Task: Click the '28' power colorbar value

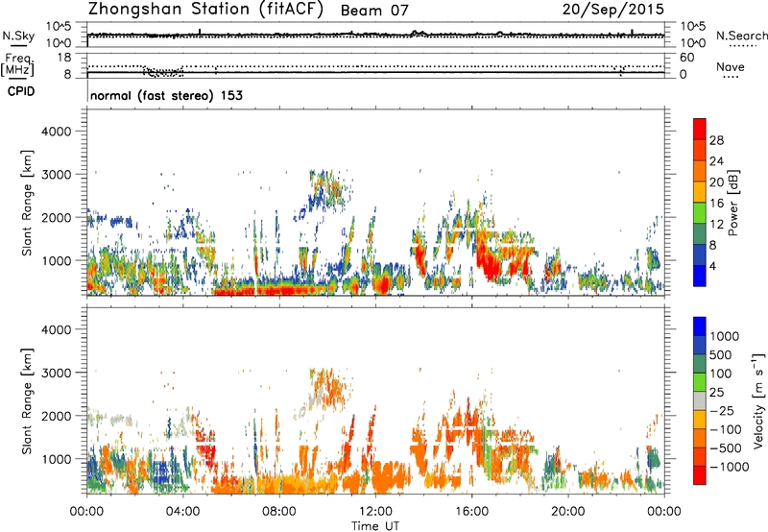Action: 716,140
